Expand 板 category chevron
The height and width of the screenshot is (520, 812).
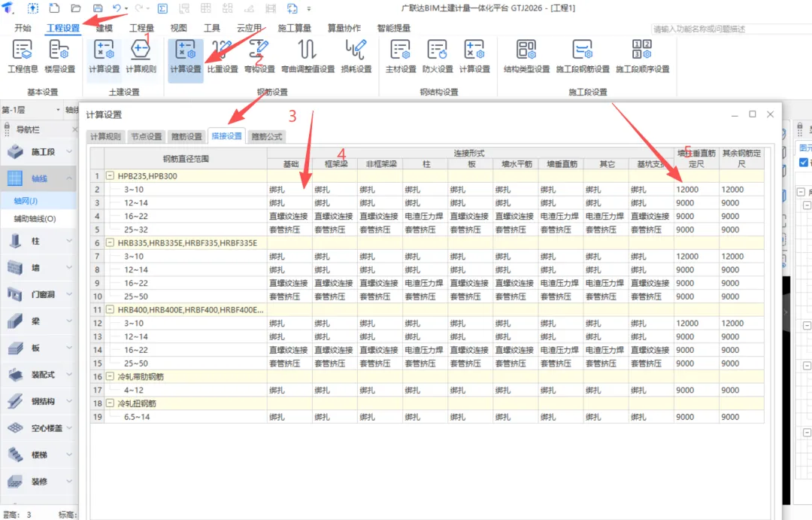pyautogui.click(x=69, y=348)
